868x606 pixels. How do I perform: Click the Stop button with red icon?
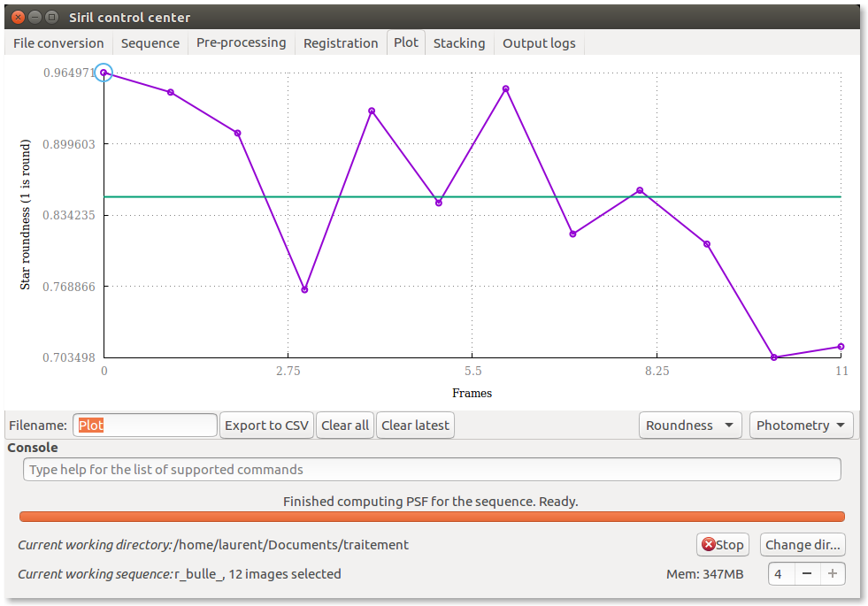(x=722, y=545)
